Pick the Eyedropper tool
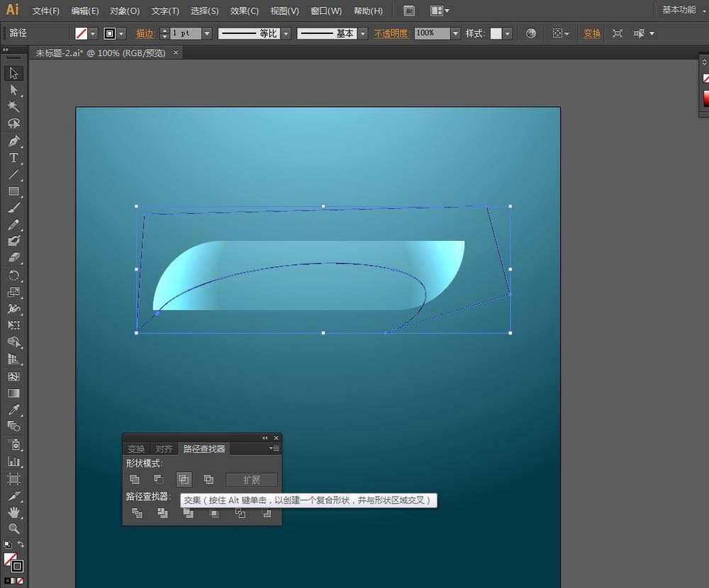This screenshot has height=588, width=709. pyautogui.click(x=13, y=409)
